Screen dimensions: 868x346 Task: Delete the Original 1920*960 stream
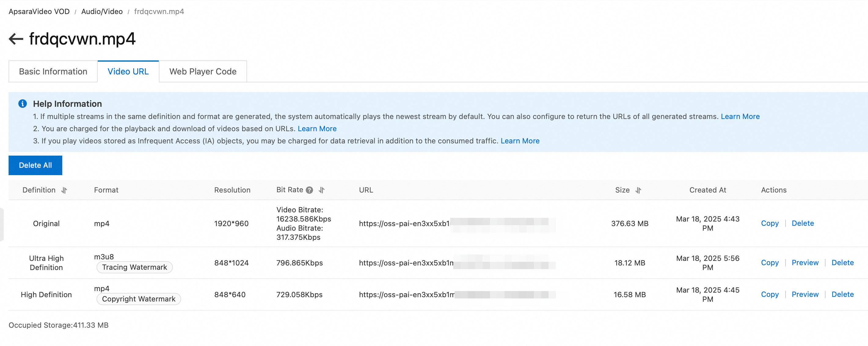[x=802, y=223]
